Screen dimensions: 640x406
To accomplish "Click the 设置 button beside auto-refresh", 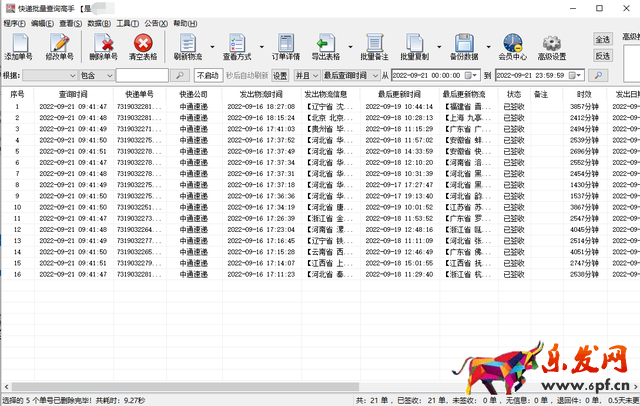I will point(280,75).
